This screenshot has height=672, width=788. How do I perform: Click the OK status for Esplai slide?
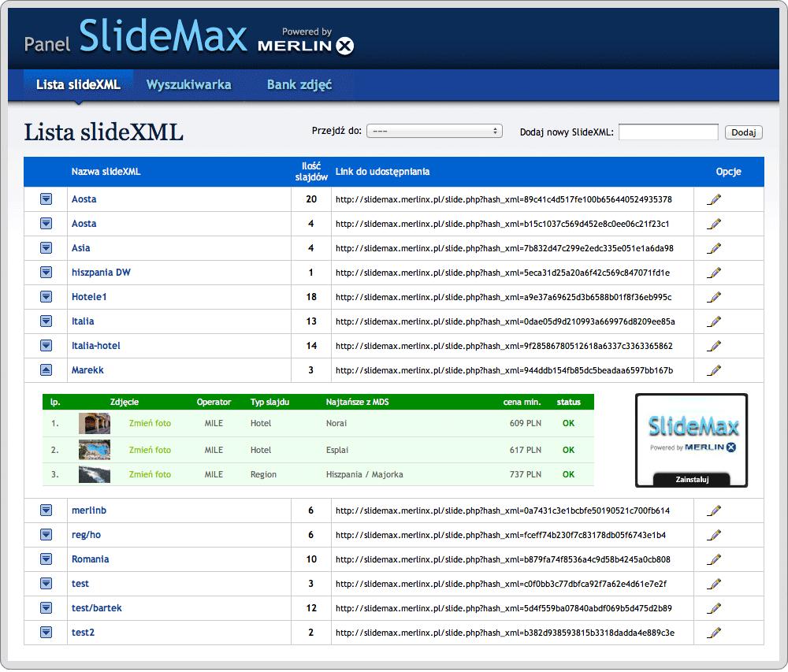click(568, 450)
